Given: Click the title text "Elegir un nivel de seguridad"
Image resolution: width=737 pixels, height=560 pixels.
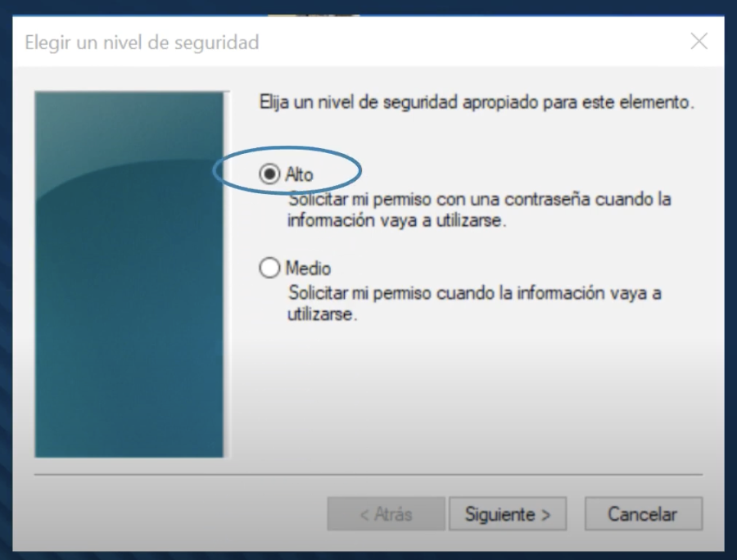Looking at the screenshot, I should pyautogui.click(x=142, y=43).
